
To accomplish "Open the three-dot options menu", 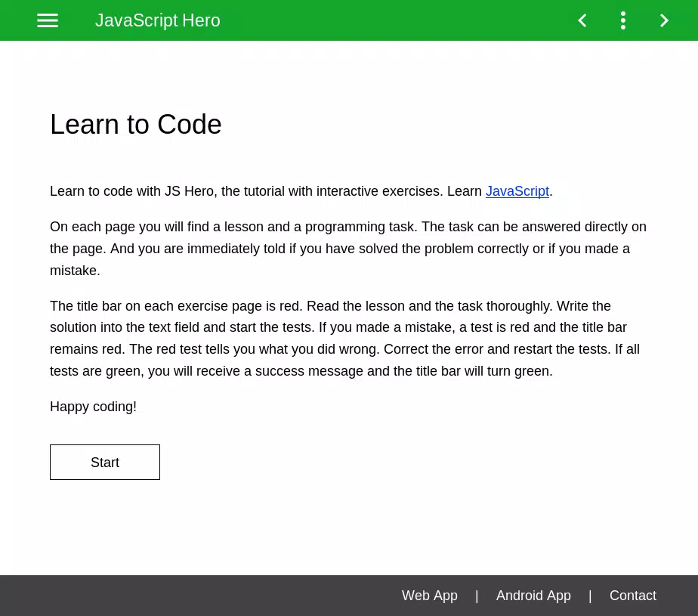I will (x=623, y=20).
